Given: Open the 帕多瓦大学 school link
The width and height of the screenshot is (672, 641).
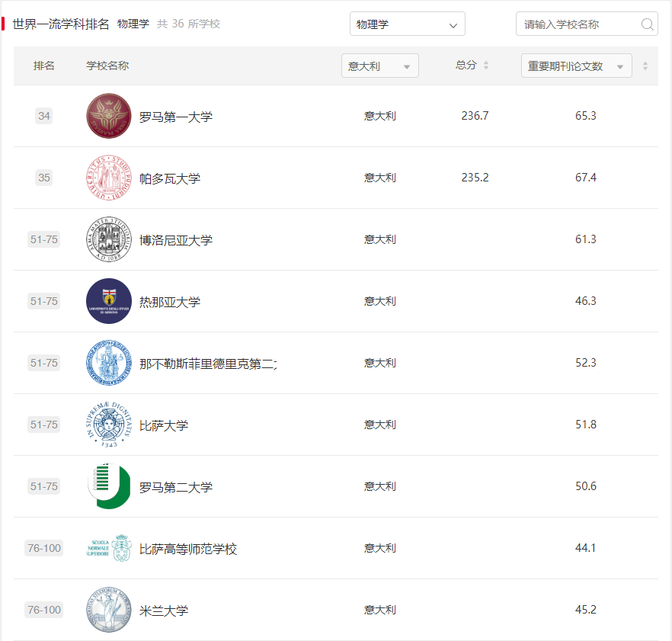Looking at the screenshot, I should click(170, 178).
